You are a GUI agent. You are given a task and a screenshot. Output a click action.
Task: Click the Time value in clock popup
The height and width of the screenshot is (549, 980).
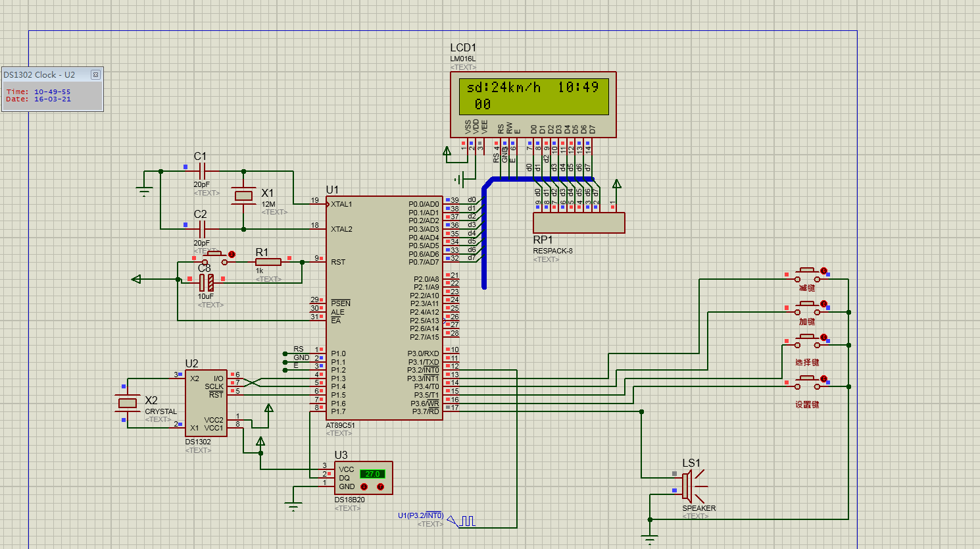[x=52, y=92]
